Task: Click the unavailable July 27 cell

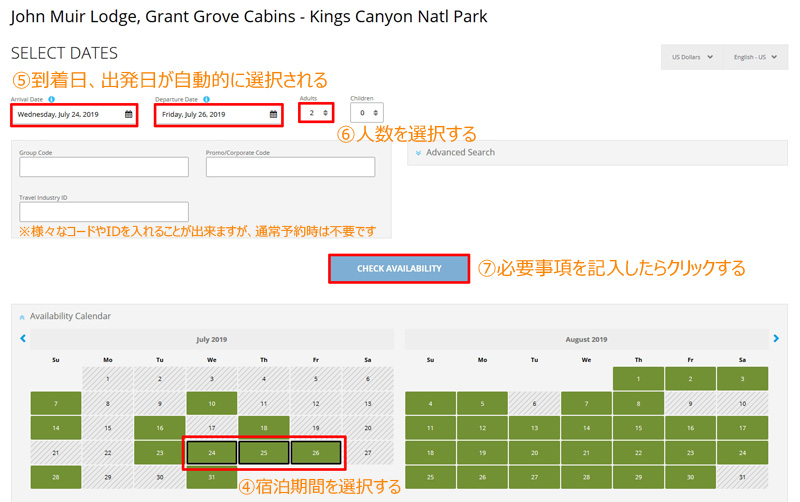Action: tap(368, 453)
